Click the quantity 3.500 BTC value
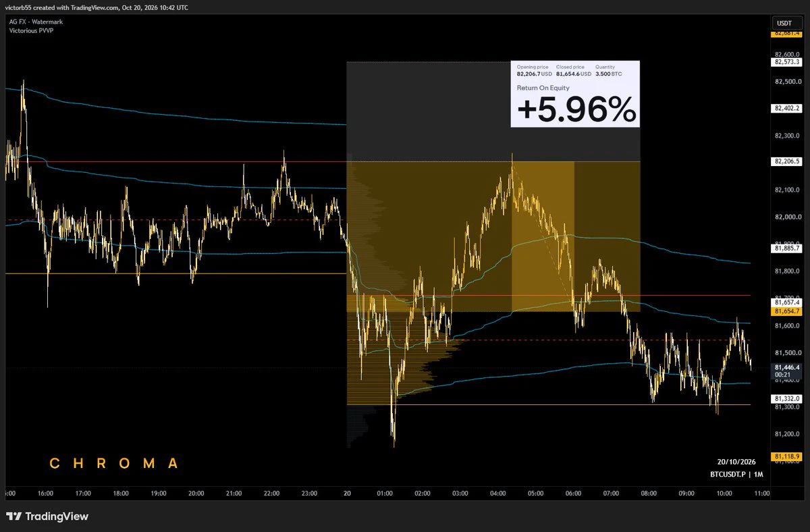The height and width of the screenshot is (532, 810). coord(609,74)
